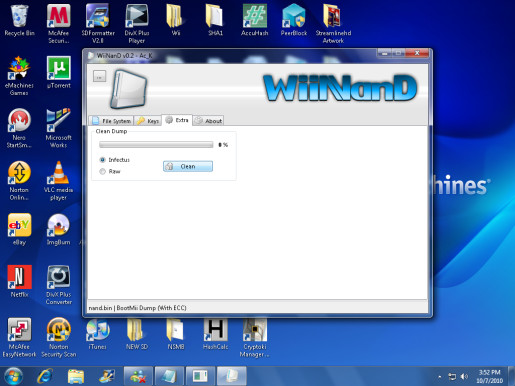Switch to the WiiNanD taskbar button
Viewport: 515px width, 386px height.
tap(232, 376)
